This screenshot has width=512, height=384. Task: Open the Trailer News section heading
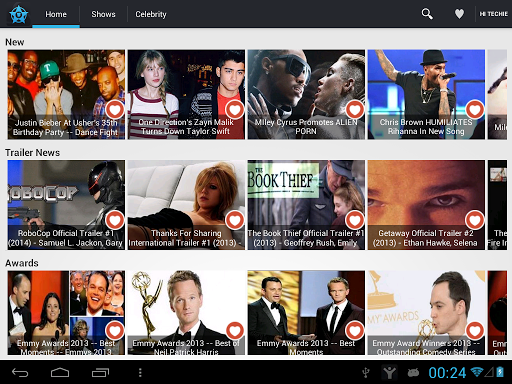[32, 153]
